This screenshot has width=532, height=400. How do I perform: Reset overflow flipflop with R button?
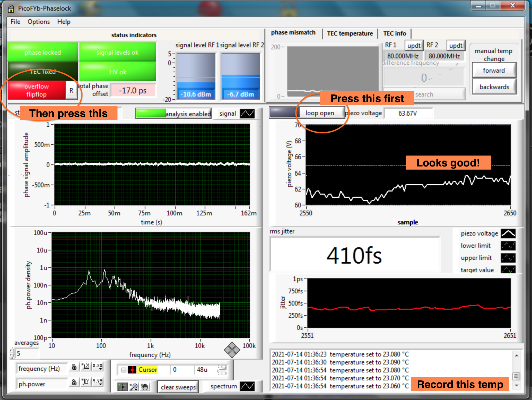pyautogui.click(x=71, y=90)
